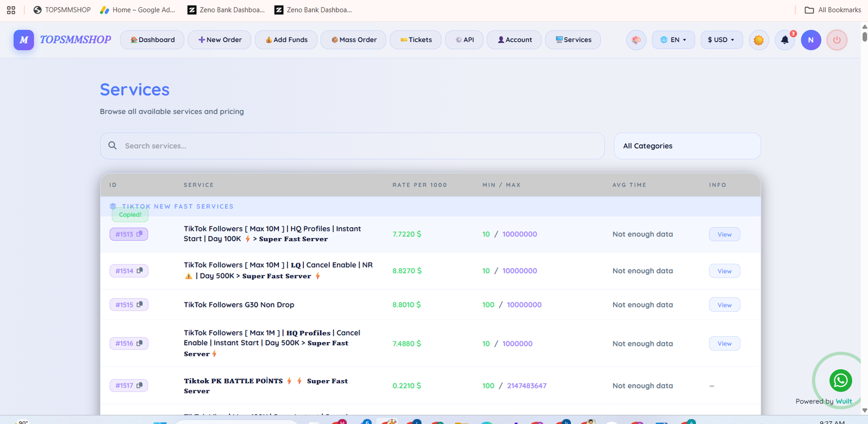Click the TikTok Followers LQ Day 500K service
Screen dimensions: 868x424
[x=278, y=271]
